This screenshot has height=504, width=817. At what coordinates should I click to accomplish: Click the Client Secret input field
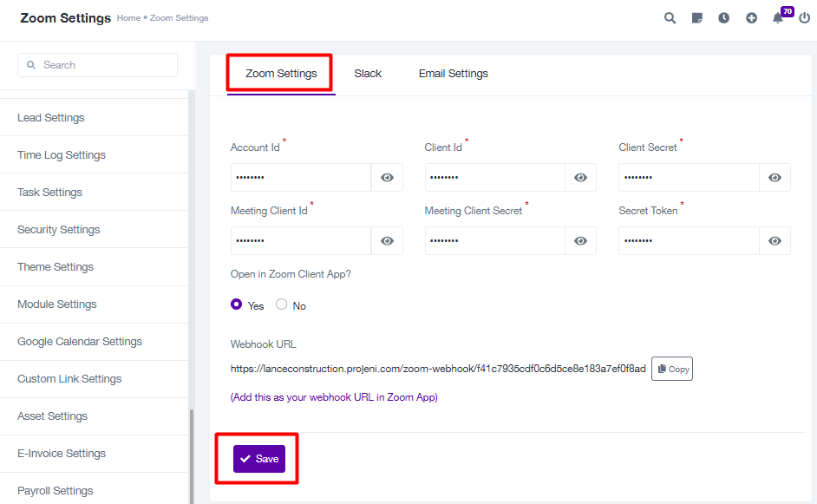tap(689, 178)
